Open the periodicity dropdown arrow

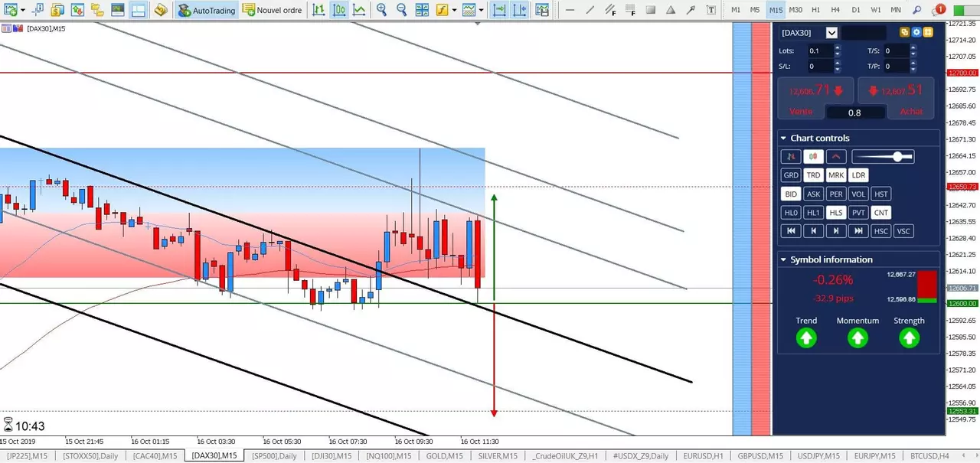coord(482,11)
